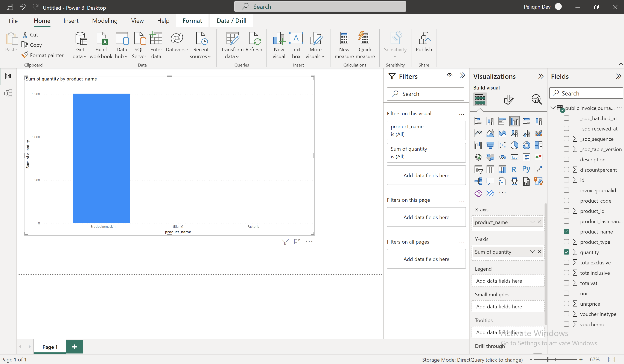Image resolution: width=624 pixels, height=364 pixels.
Task: Toggle filter pane visibility eye icon
Action: point(450,75)
